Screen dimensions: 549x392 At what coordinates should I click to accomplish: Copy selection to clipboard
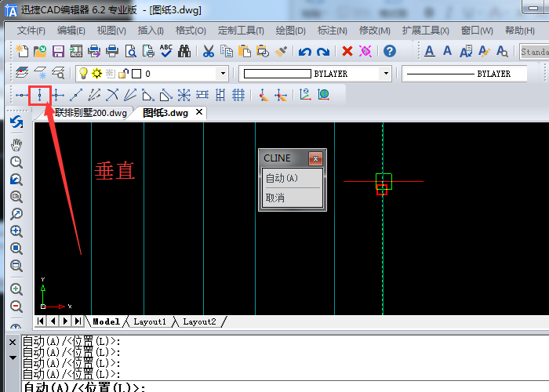click(x=227, y=52)
